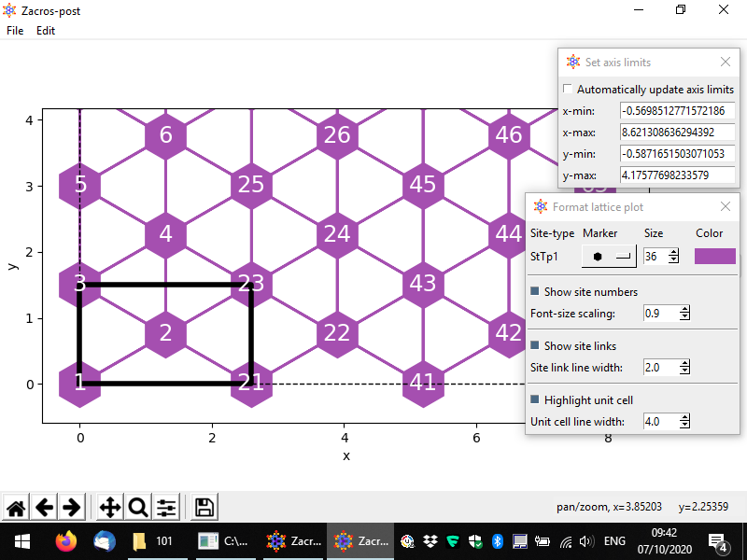The image size is (747, 560).
Task: Go back to previous view arrow
Action: (x=44, y=508)
